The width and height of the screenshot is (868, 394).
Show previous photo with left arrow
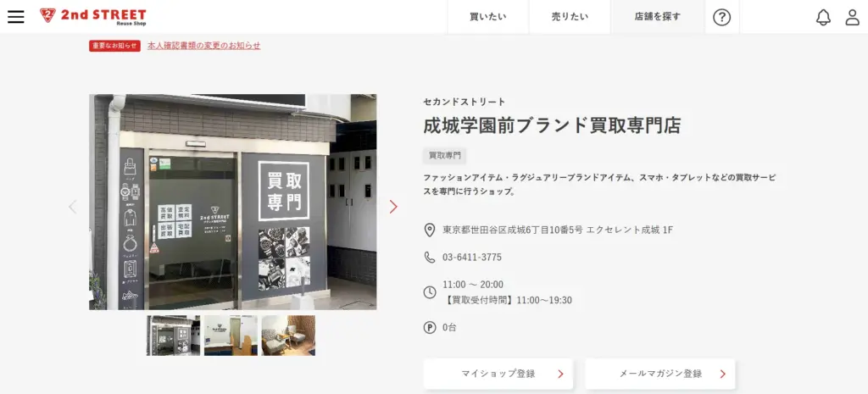[73, 207]
